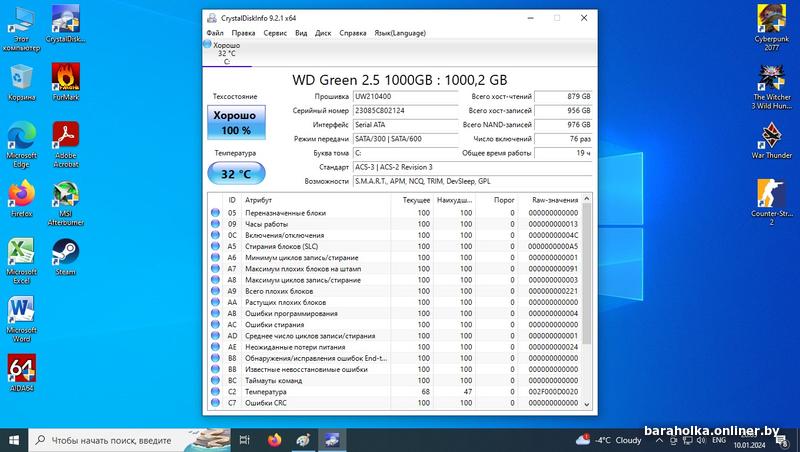Click the Firefox desktop icon
The image size is (800, 452).
(21, 198)
